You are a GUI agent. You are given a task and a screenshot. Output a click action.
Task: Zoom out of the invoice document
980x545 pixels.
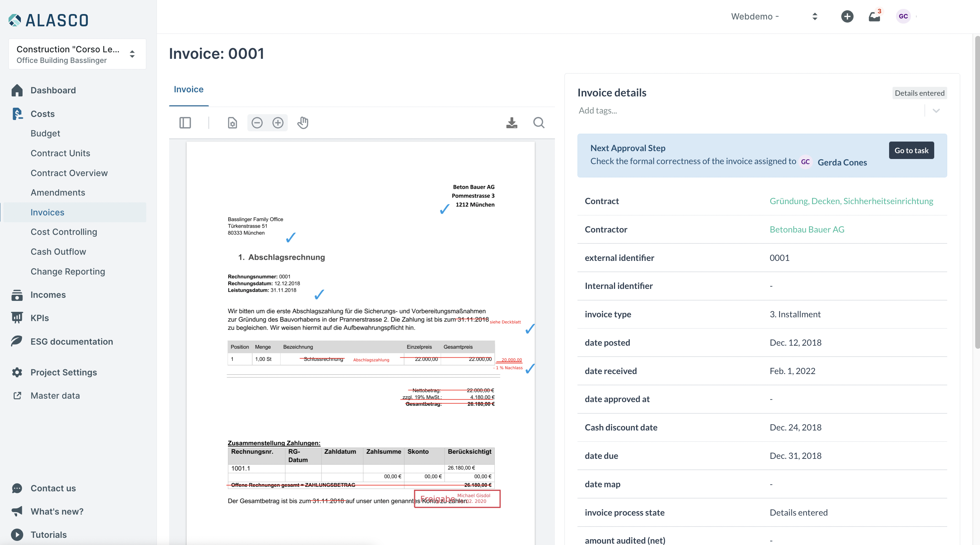coord(257,123)
